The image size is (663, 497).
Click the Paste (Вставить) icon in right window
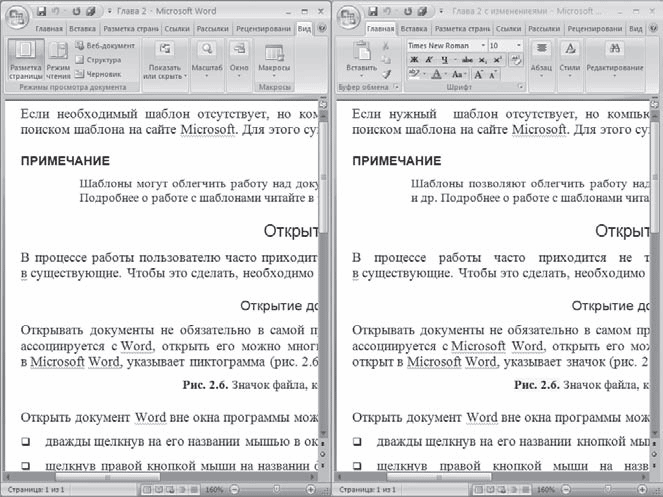click(361, 53)
